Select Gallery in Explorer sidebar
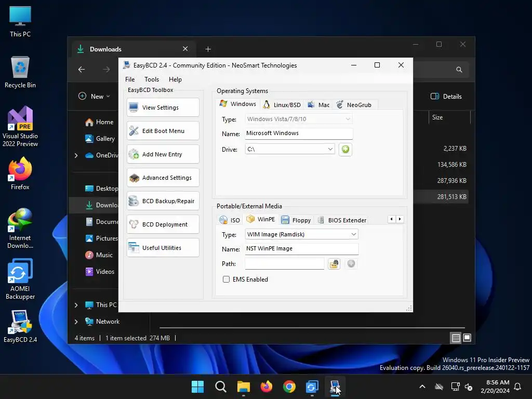The image size is (532, 399). coord(100,138)
